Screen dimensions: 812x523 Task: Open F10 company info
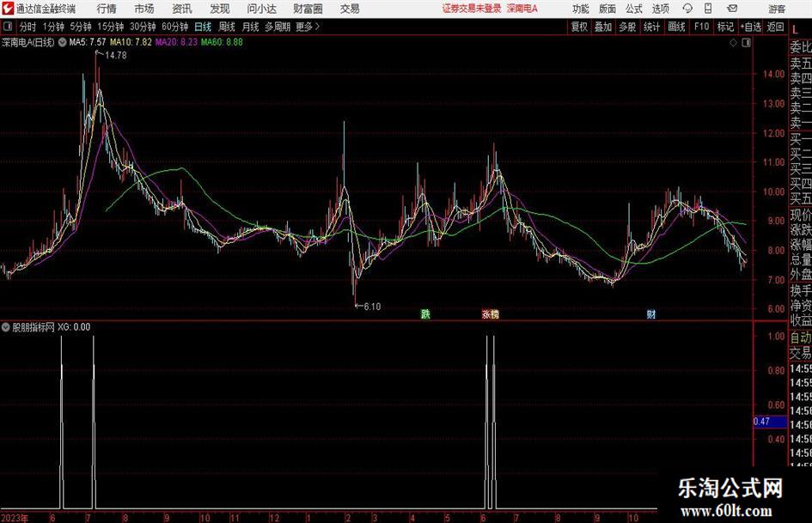(x=701, y=27)
